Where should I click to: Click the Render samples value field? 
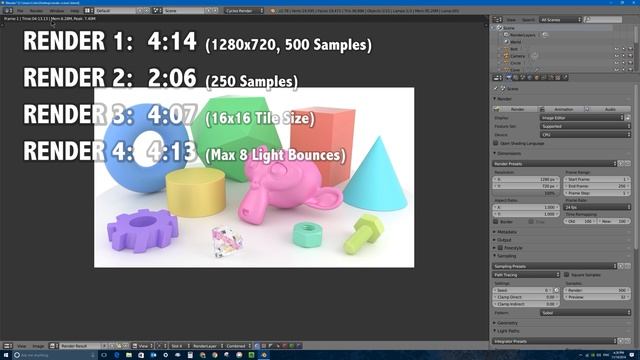(x=597, y=290)
